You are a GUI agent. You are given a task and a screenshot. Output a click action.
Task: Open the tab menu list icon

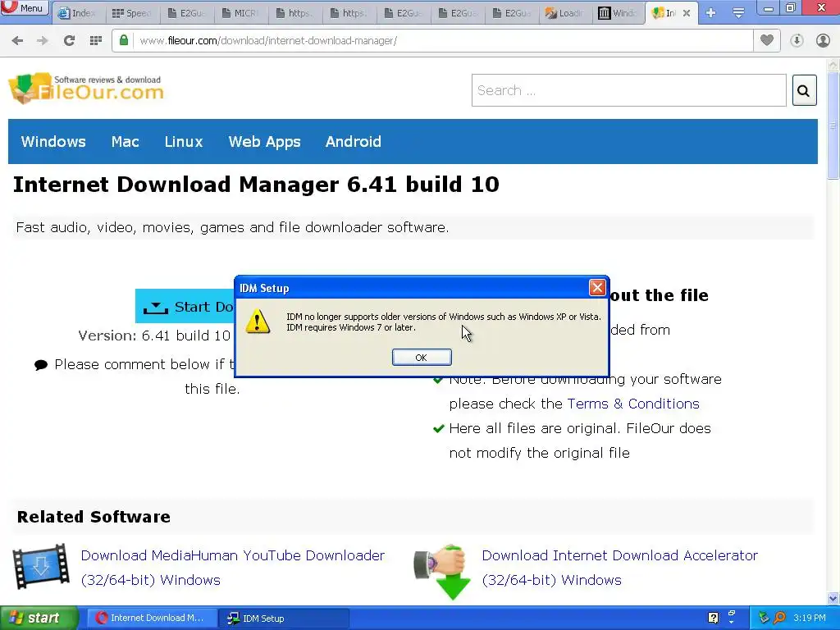pos(738,13)
